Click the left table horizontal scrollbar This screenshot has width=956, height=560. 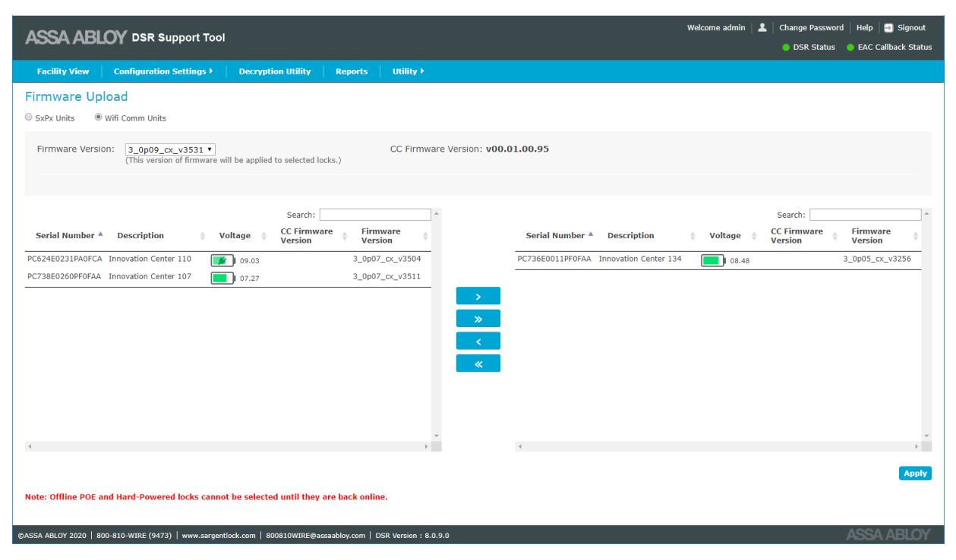228,447
